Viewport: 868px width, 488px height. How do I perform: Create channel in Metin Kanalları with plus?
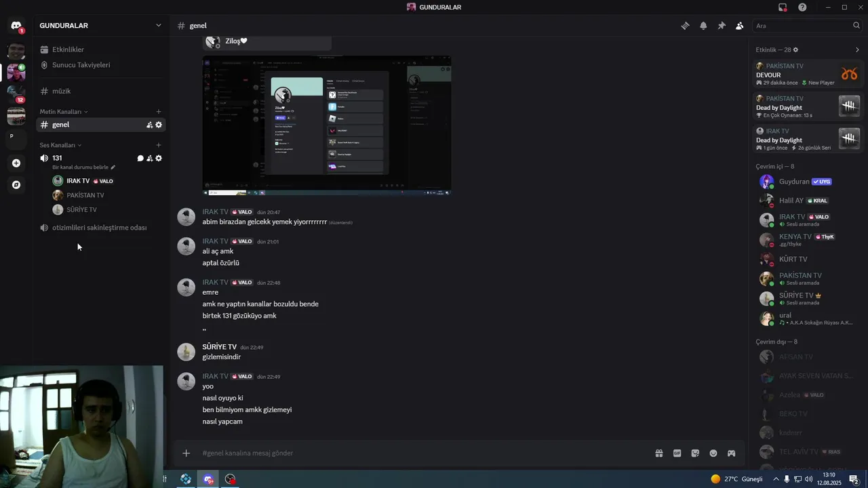[x=159, y=112]
